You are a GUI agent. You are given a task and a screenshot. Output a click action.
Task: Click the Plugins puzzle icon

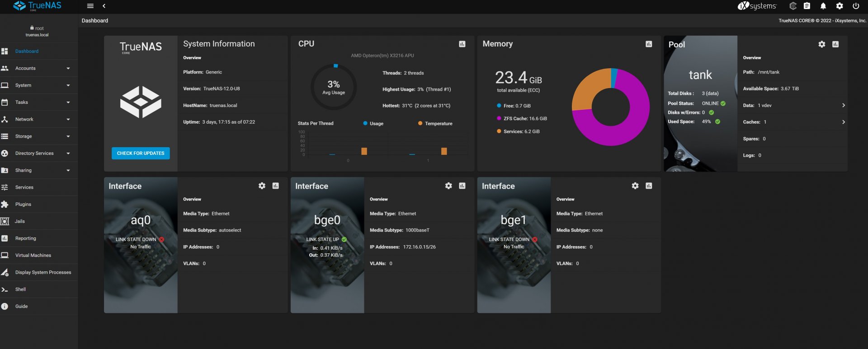pos(5,205)
